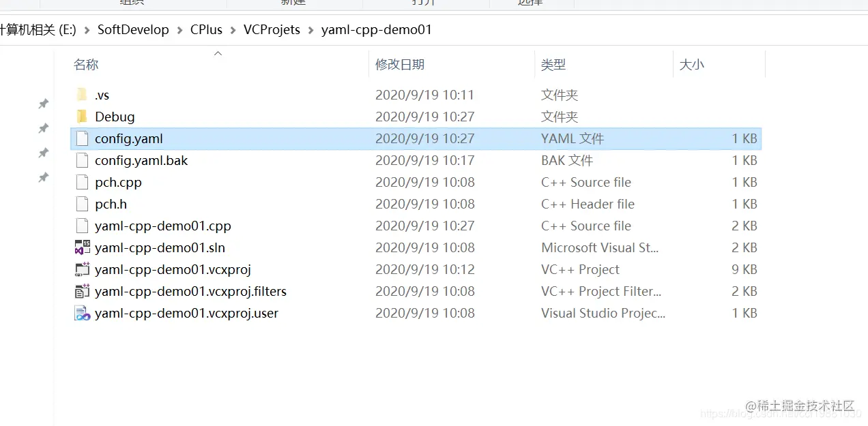The image size is (868, 426).
Task: Click the config.yaml.bak file icon
Action: 82,160
